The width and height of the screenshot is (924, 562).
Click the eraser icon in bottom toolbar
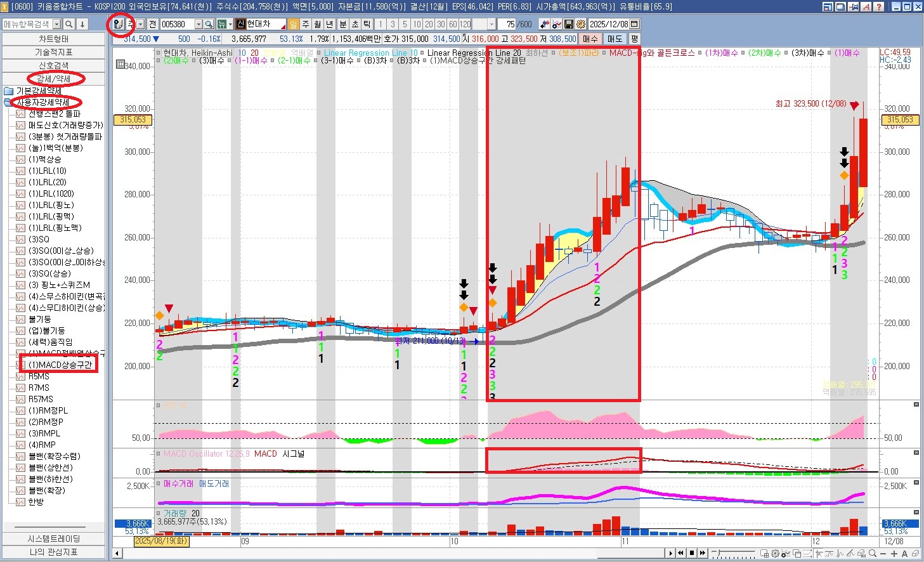pos(915,554)
